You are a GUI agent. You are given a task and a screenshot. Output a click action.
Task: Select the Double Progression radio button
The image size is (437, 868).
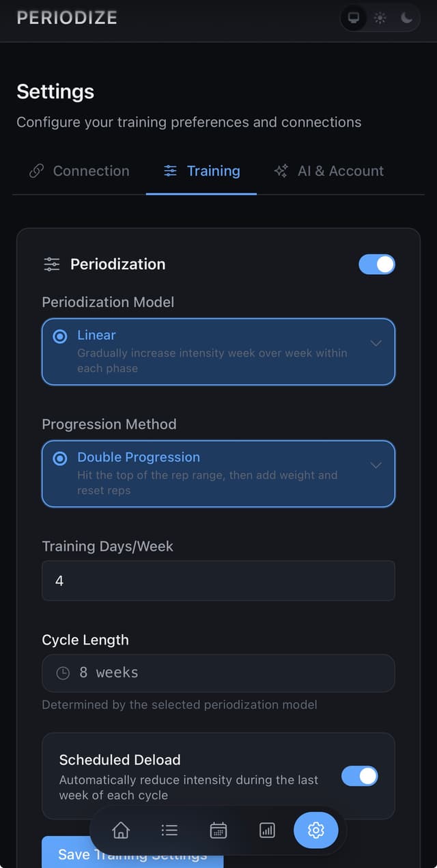[x=61, y=457]
